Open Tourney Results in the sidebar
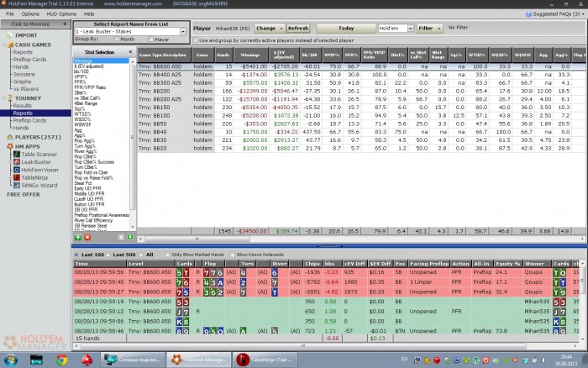The height and width of the screenshot is (368, 588). click(x=22, y=105)
